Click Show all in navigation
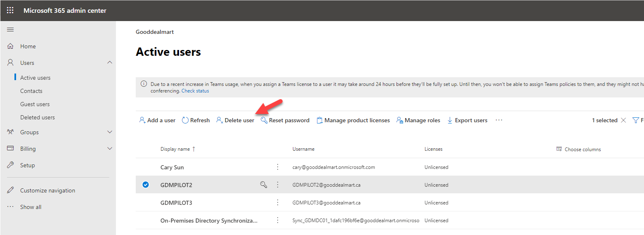This screenshot has width=644, height=235. pyautogui.click(x=31, y=207)
